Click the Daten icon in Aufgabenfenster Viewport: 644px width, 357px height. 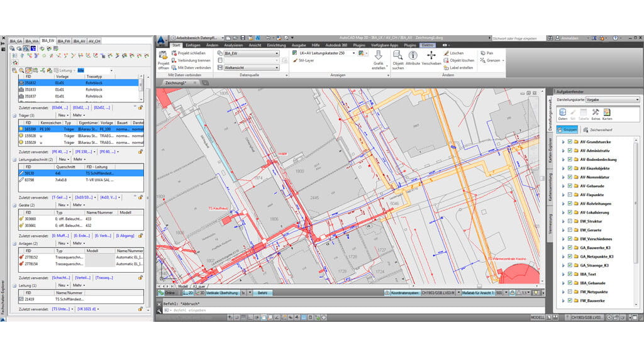[x=563, y=113]
